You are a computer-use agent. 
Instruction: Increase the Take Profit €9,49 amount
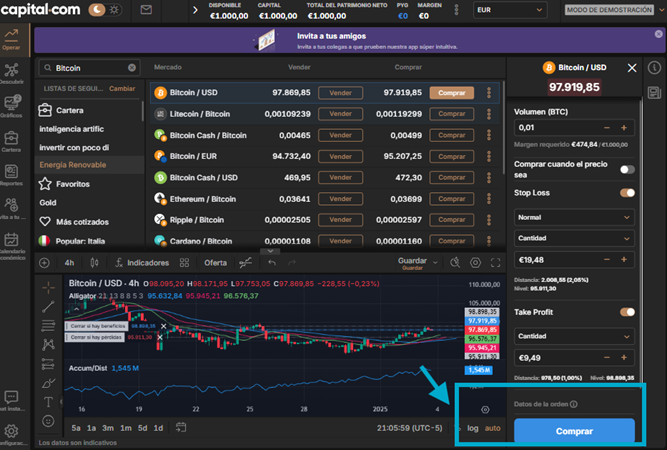click(x=624, y=358)
